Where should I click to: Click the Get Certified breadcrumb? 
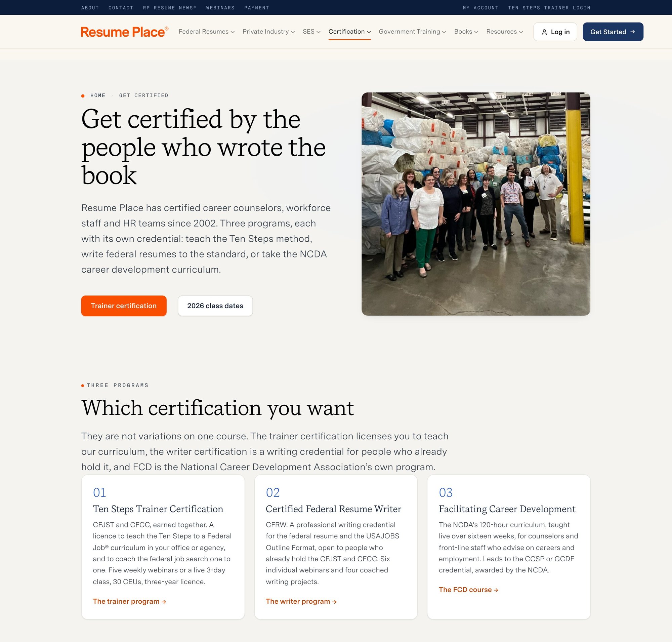[x=144, y=95]
